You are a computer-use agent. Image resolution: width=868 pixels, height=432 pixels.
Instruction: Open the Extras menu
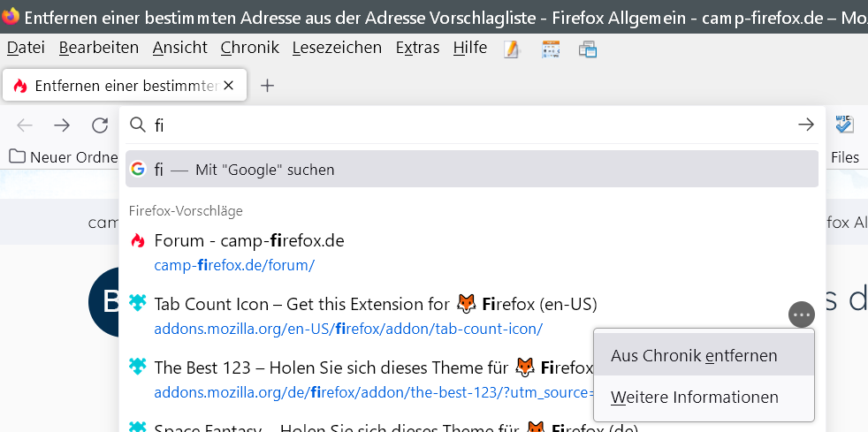coord(417,48)
